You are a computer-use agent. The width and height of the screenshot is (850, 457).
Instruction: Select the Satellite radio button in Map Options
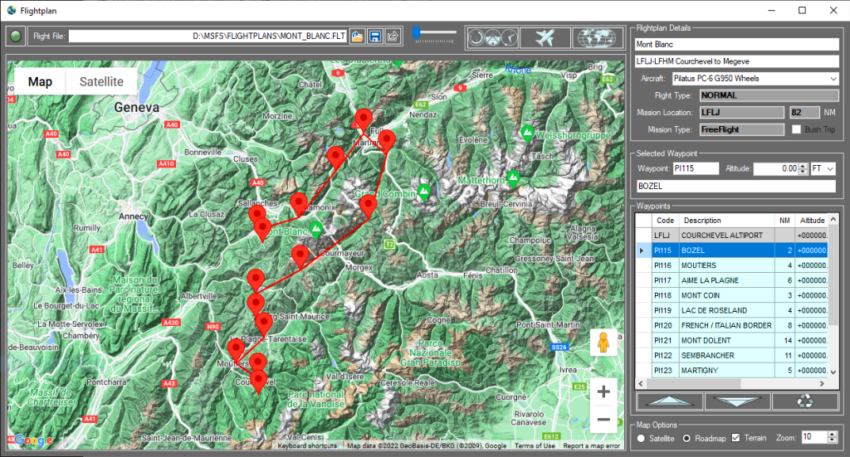click(641, 438)
